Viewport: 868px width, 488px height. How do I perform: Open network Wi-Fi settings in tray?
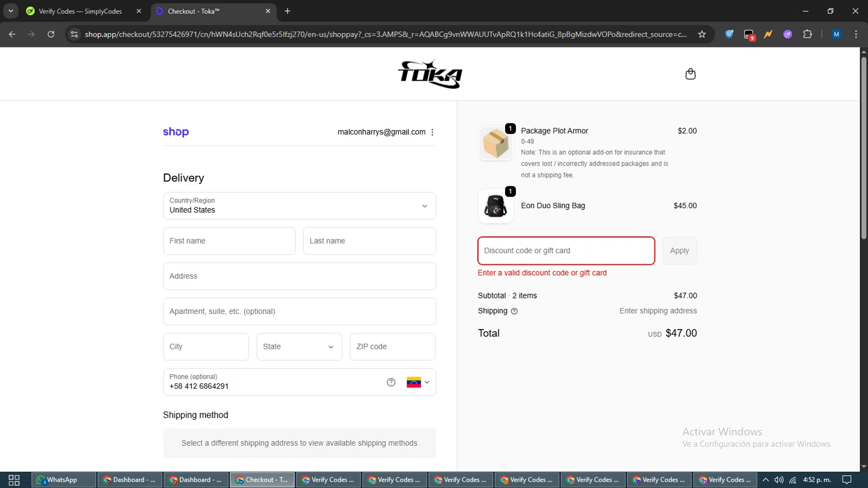click(x=793, y=480)
